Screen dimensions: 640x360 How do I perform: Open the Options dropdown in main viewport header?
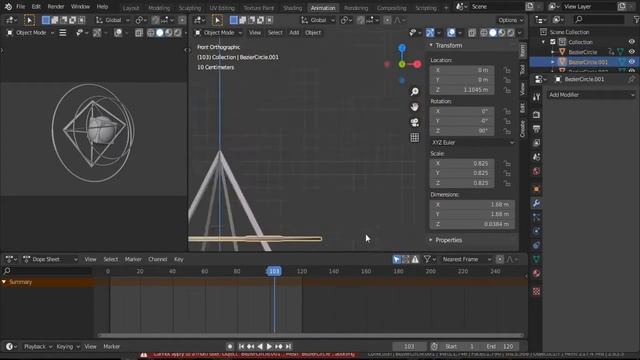[x=510, y=20]
